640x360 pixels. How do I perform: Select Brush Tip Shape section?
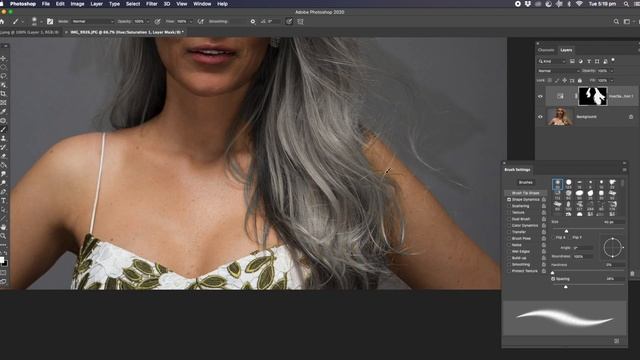tap(525, 193)
